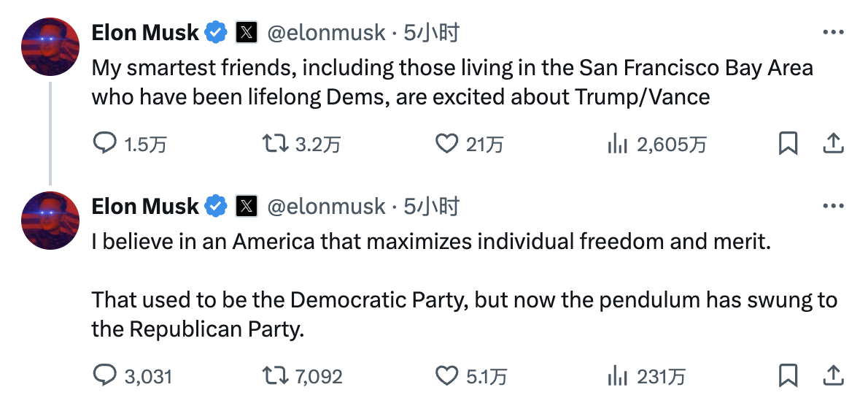Share the second tweet about the Republican Party
This screenshot has width=868, height=406.
pyautogui.click(x=832, y=376)
